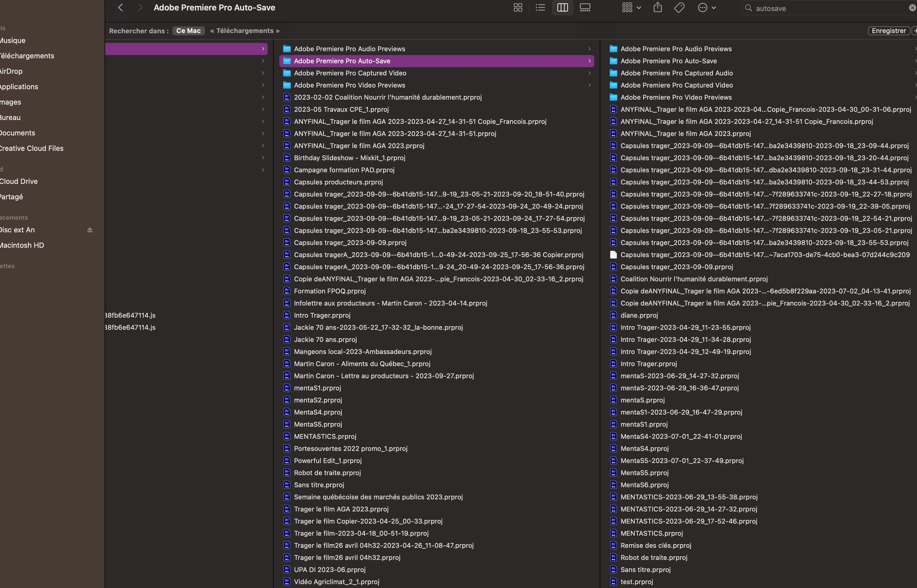Viewport: 917px width, 588px height.
Task: Eject the Disc ext An drive
Action: (x=90, y=230)
